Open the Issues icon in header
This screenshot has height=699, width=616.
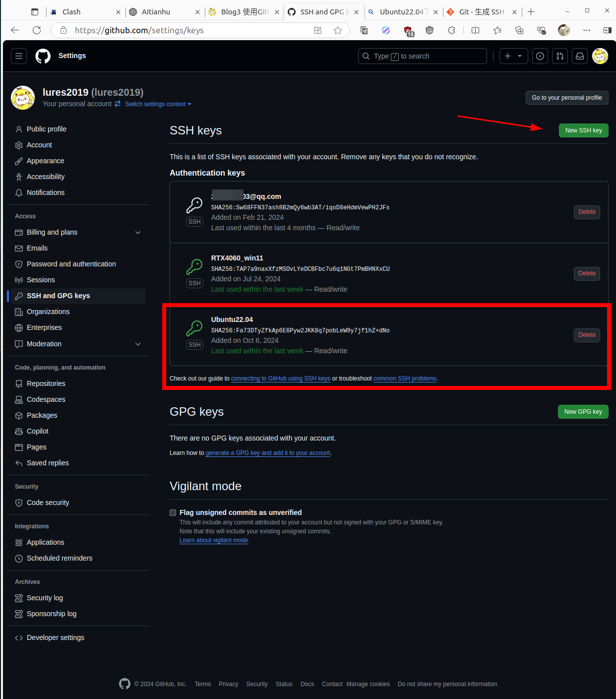coord(540,56)
